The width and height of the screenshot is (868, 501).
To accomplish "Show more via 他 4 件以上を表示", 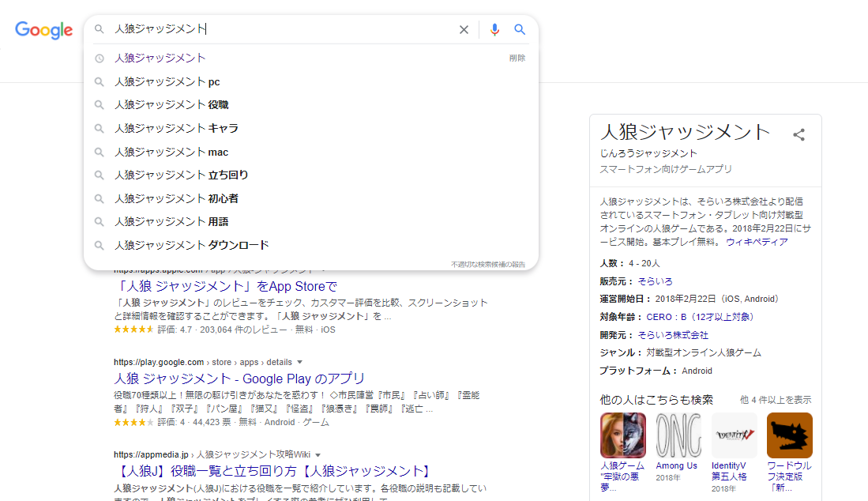I will click(776, 400).
